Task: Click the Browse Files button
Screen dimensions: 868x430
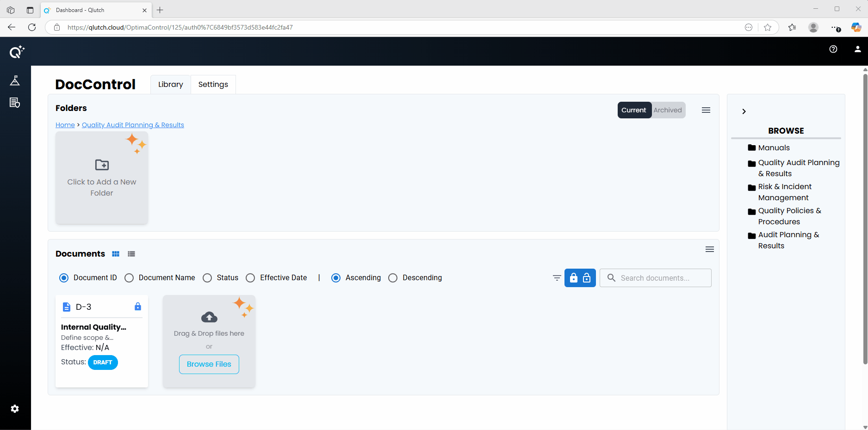Action: [x=209, y=364]
